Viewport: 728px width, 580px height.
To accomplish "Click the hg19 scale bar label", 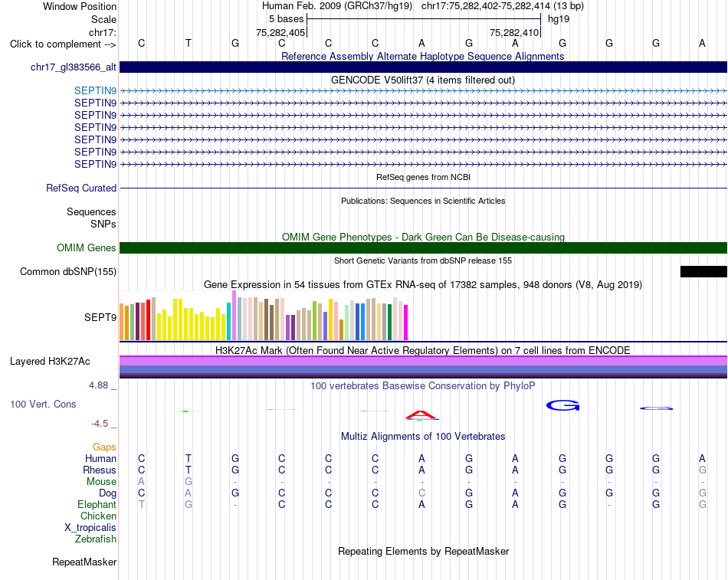I will pyautogui.click(x=559, y=19).
